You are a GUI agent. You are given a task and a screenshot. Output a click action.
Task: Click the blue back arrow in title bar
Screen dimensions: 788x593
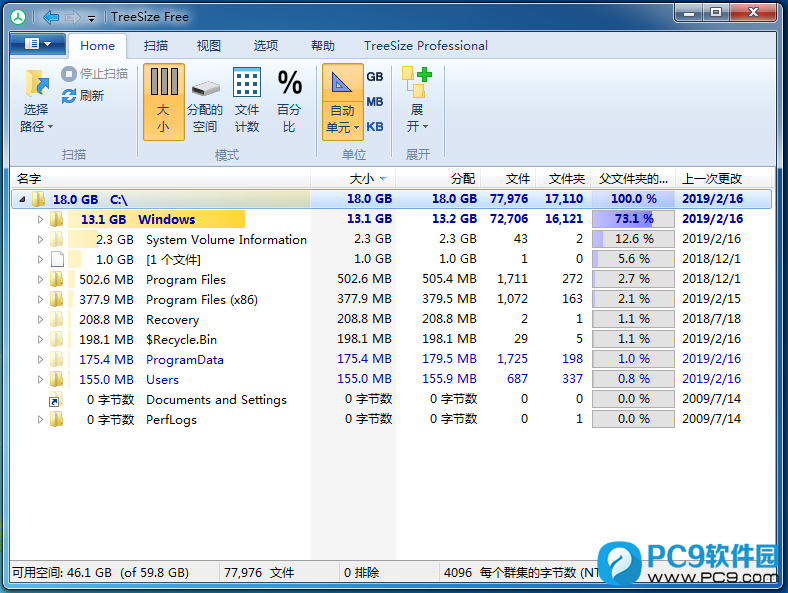(51, 17)
